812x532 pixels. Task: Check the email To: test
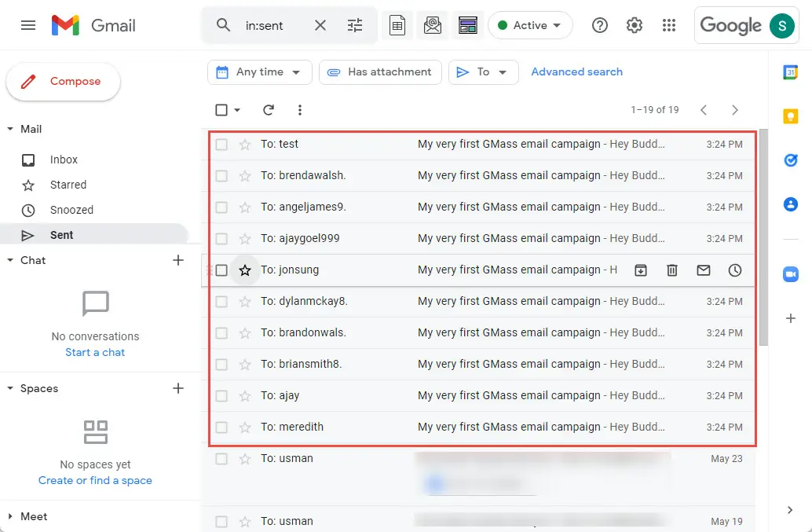pyautogui.click(x=221, y=144)
